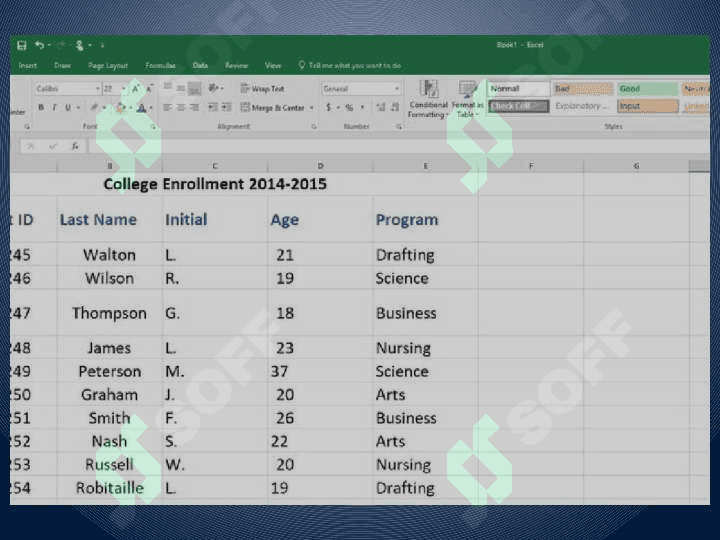This screenshot has height=540, width=720.
Task: Toggle Italic formatting
Action: coord(54,107)
